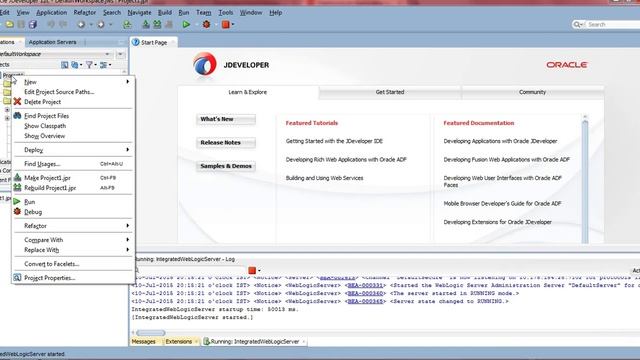Expand the Deploy submenu
Image resolution: width=640 pixels, height=360 pixels.
pyautogui.click(x=127, y=150)
